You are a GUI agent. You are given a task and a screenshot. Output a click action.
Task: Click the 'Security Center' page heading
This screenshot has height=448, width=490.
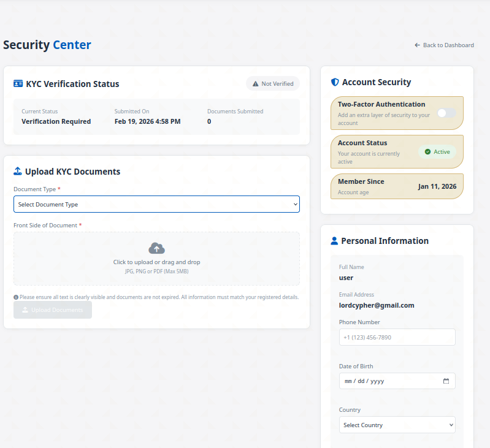click(x=47, y=45)
